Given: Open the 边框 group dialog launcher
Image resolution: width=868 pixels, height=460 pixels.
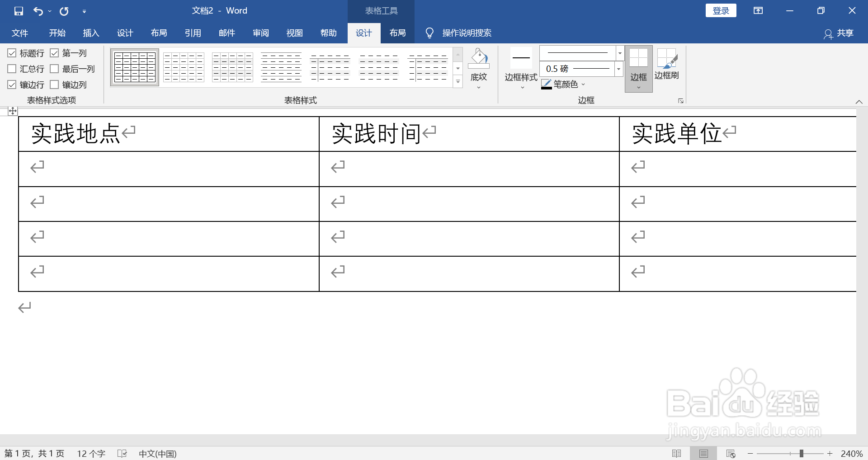Looking at the screenshot, I should [x=680, y=100].
